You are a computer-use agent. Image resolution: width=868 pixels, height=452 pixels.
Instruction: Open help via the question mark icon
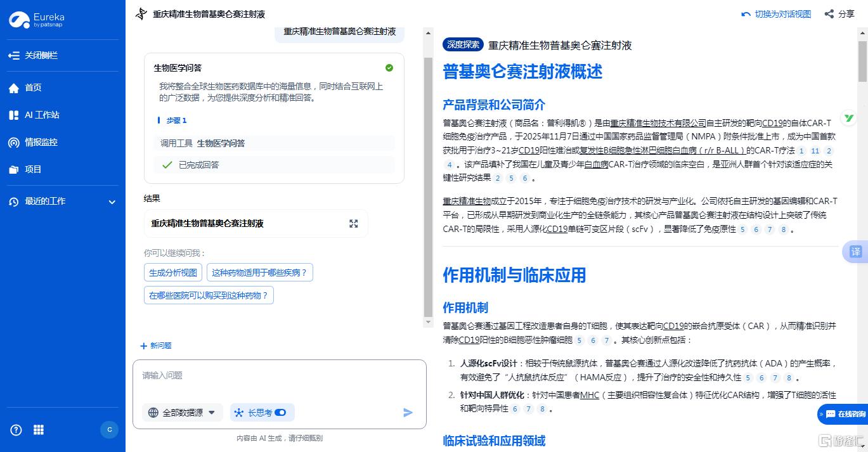pyautogui.click(x=15, y=430)
